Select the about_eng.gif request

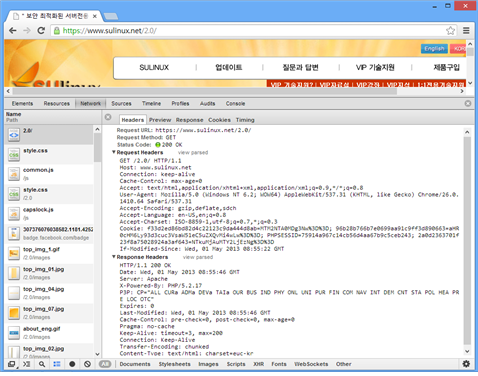click(49, 333)
